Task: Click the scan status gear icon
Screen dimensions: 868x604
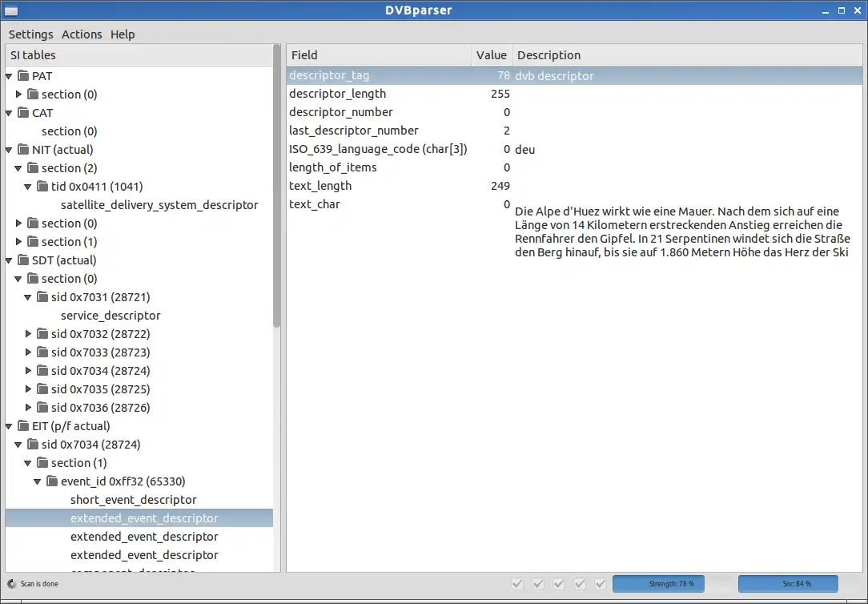Action: click(x=12, y=583)
